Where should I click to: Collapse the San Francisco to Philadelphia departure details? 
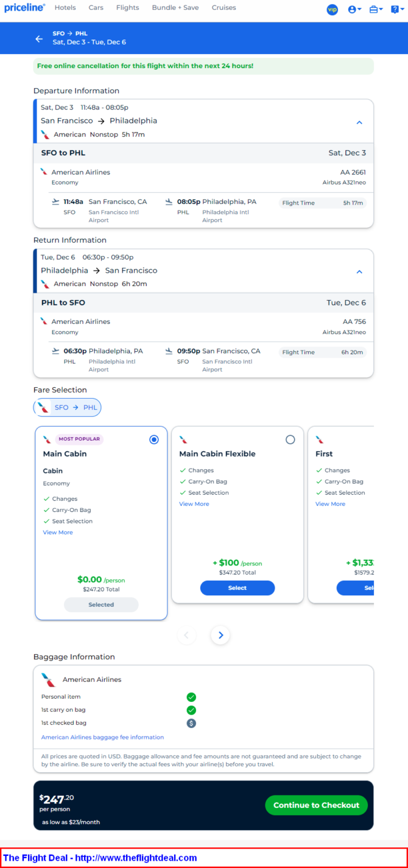(359, 122)
